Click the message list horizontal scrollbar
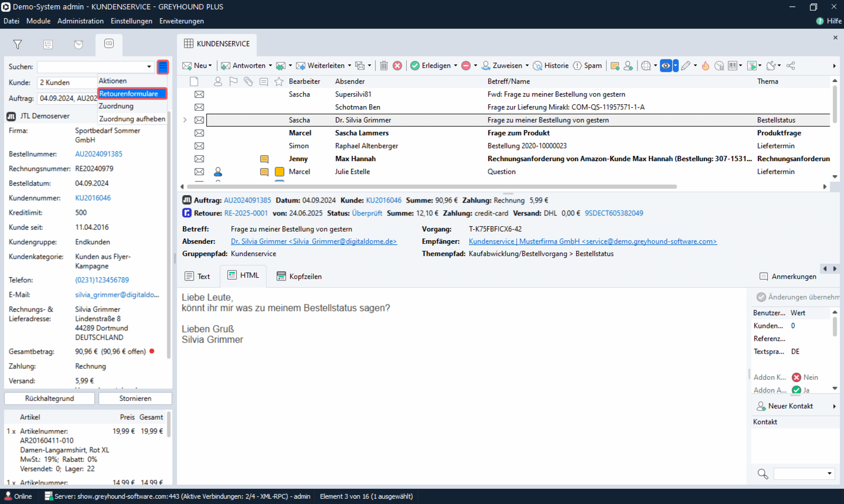Viewport: 844px width, 504px height. (x=431, y=187)
